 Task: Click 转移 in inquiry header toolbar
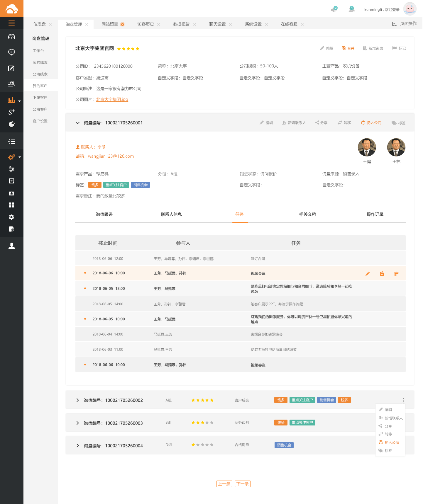344,123
